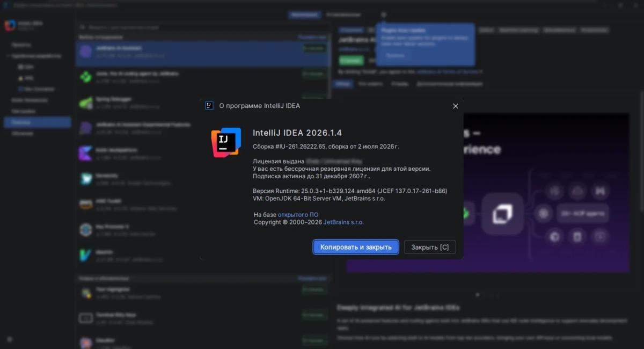This screenshot has width=644, height=349.
Task: Click the Kotlin Multiplatform plugin icon in list
Action: pos(85,154)
